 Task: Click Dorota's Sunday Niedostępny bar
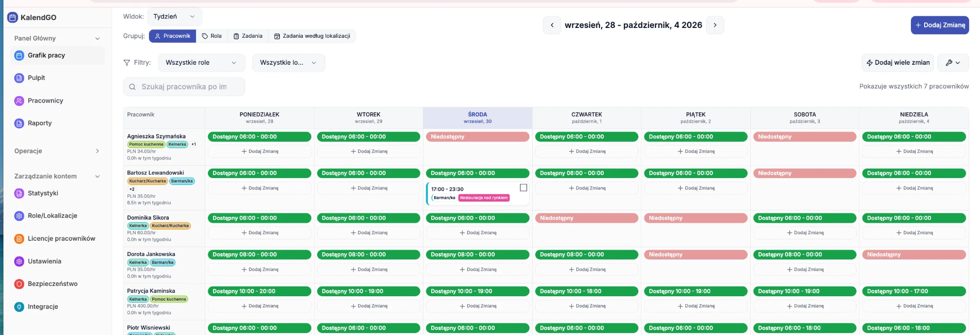914,255
